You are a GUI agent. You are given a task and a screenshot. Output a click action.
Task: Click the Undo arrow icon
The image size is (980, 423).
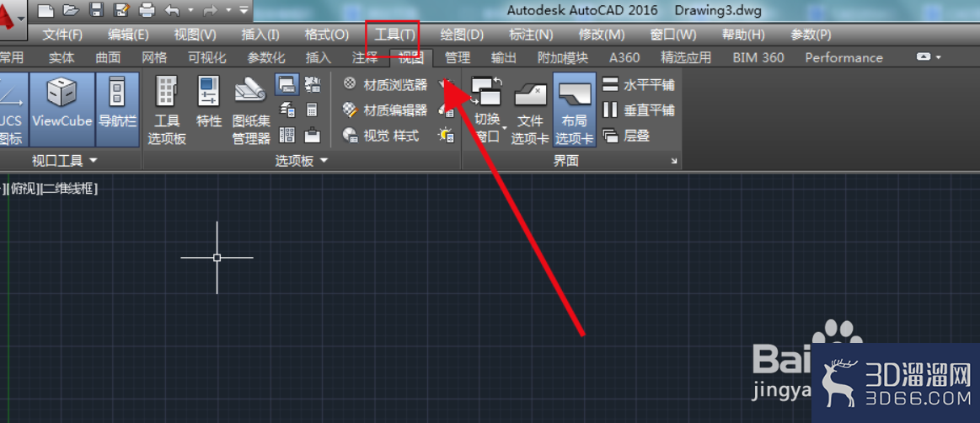coord(172,10)
